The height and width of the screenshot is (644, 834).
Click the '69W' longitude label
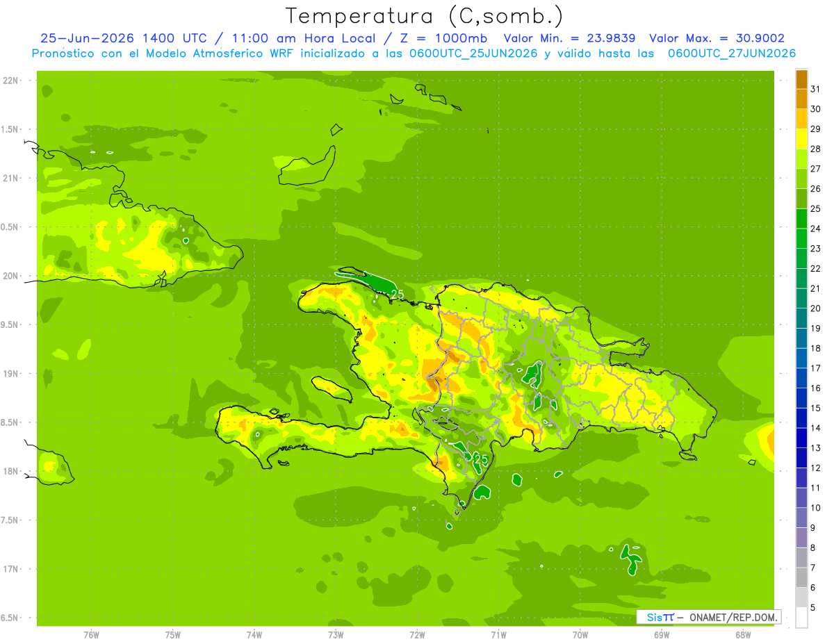(662, 635)
